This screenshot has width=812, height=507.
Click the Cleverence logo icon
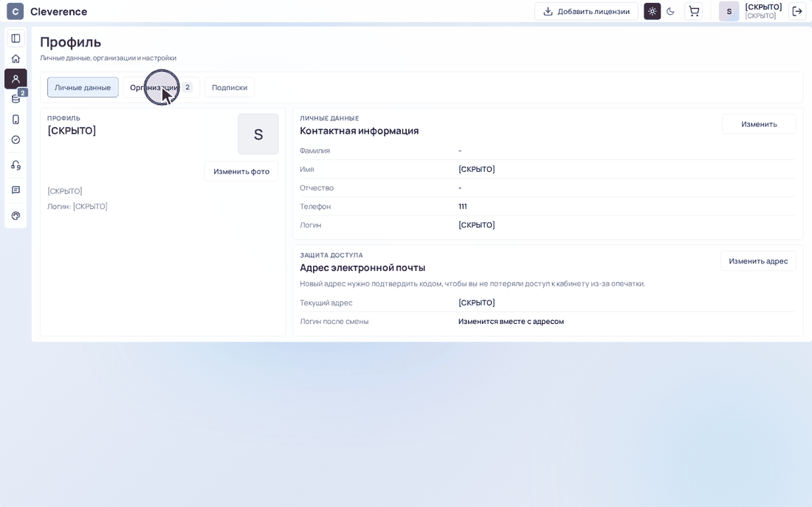point(15,11)
